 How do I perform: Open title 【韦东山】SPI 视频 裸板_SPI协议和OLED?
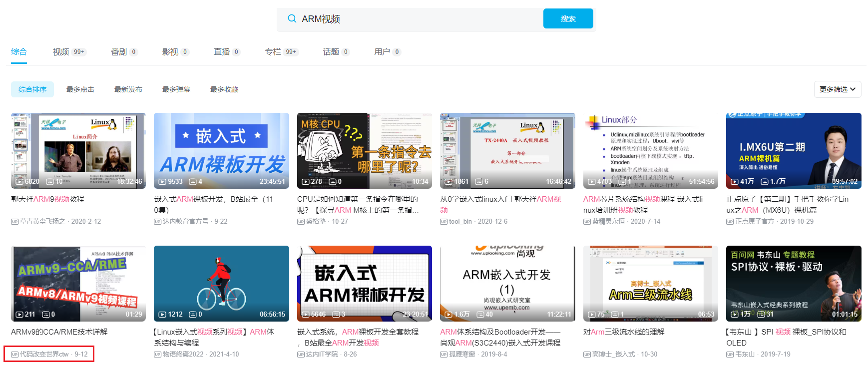787,337
